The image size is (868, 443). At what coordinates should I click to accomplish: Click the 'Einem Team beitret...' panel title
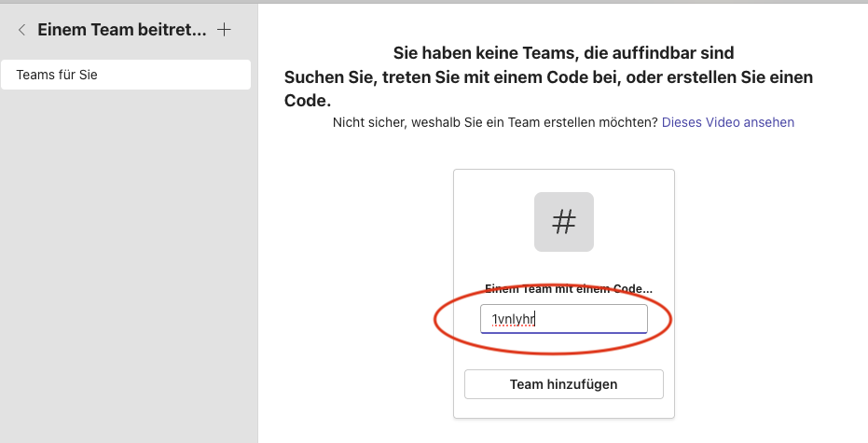121,30
